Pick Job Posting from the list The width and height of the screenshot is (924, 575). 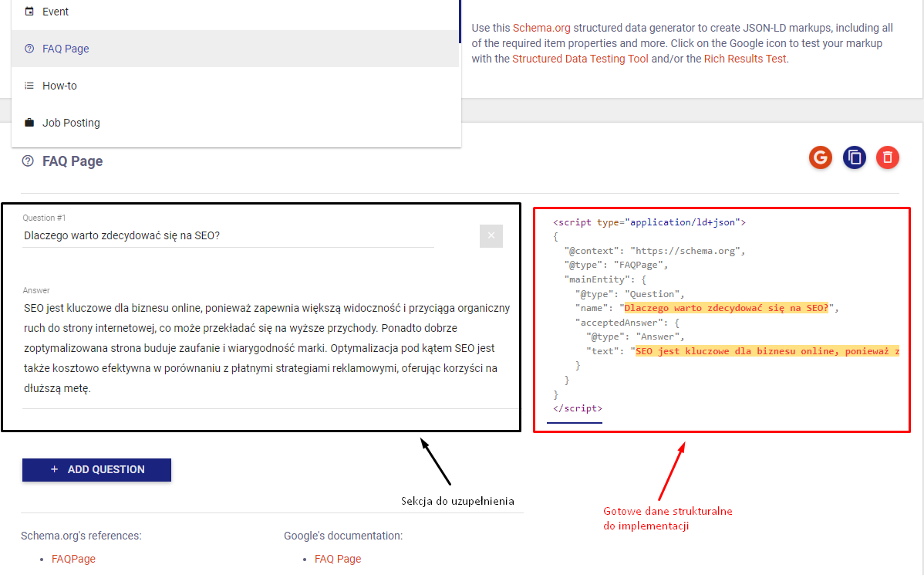(235, 123)
